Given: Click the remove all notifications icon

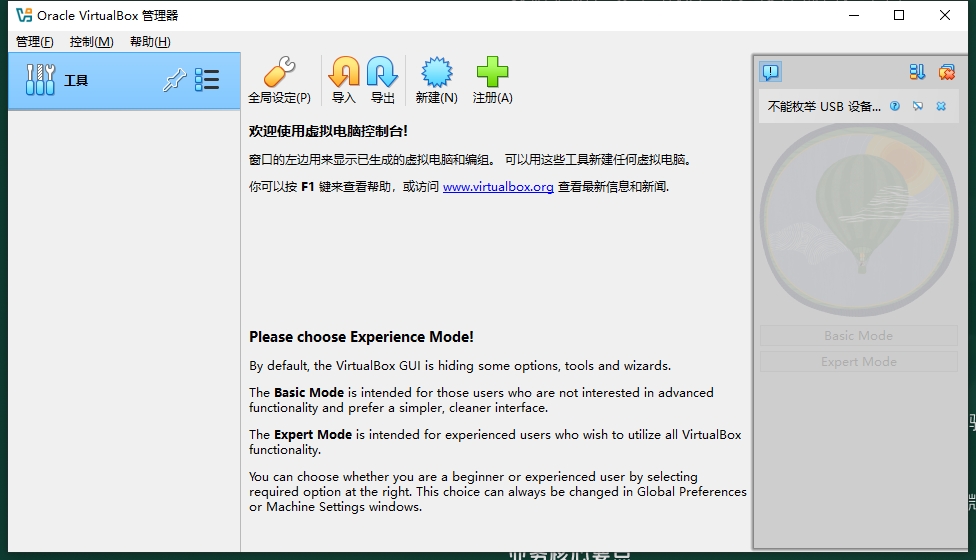Looking at the screenshot, I should click(x=947, y=72).
